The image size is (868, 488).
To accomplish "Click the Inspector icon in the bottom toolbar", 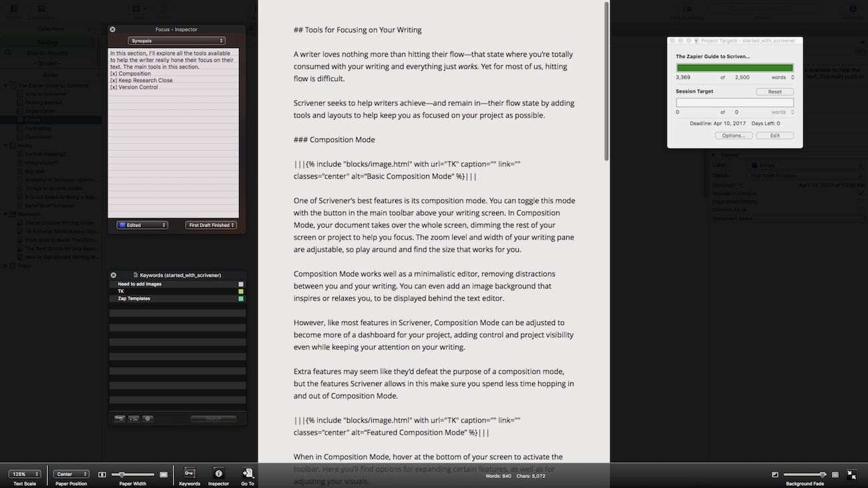I will 218,473.
